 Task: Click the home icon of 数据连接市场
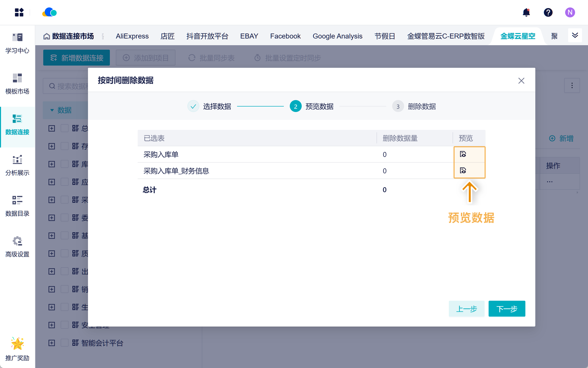(46, 36)
